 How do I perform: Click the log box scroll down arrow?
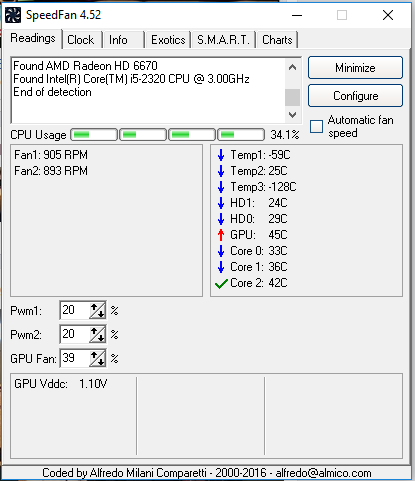pyautogui.click(x=293, y=115)
